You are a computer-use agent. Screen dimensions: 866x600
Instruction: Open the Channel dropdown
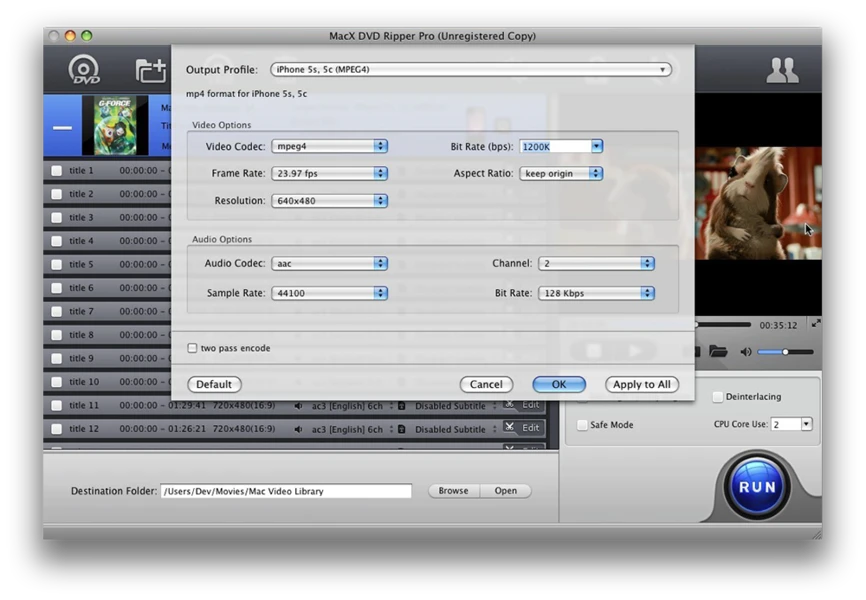[596, 264]
